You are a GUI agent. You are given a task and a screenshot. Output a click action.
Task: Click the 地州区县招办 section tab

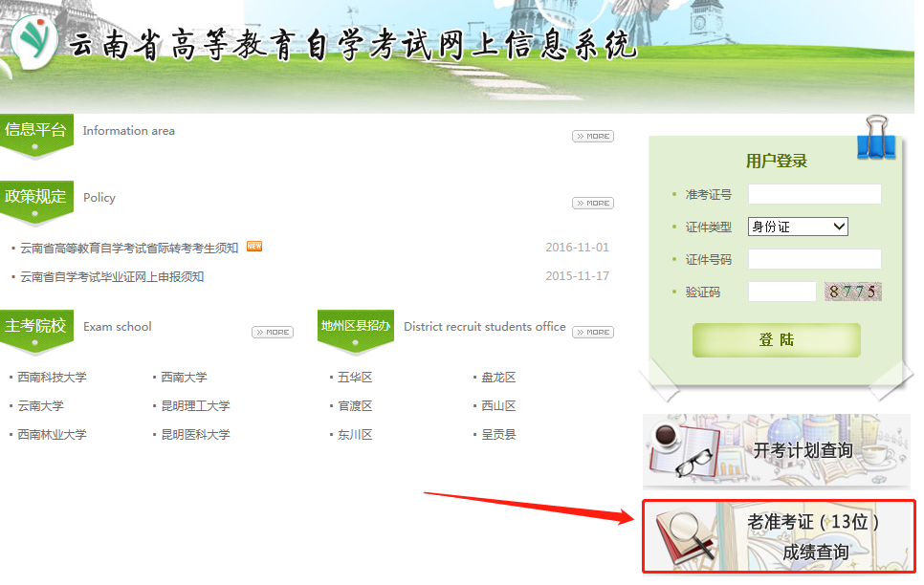(355, 333)
